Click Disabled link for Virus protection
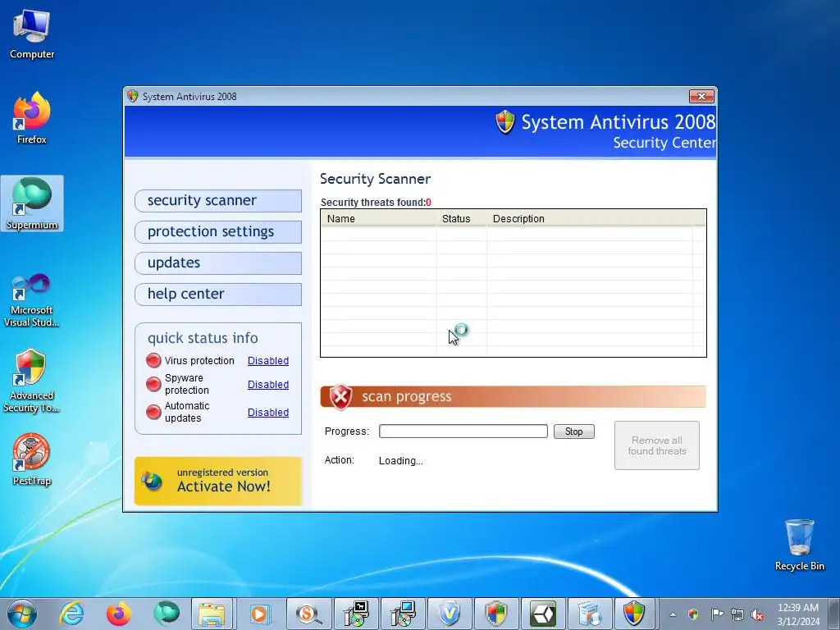Image resolution: width=840 pixels, height=630 pixels. [x=268, y=361]
